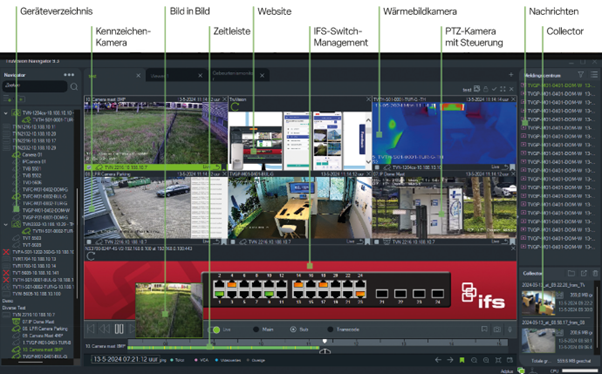The image size is (602, 374).
Task: Open the first Collector video thumbnail
Action: pyautogui.click(x=538, y=303)
